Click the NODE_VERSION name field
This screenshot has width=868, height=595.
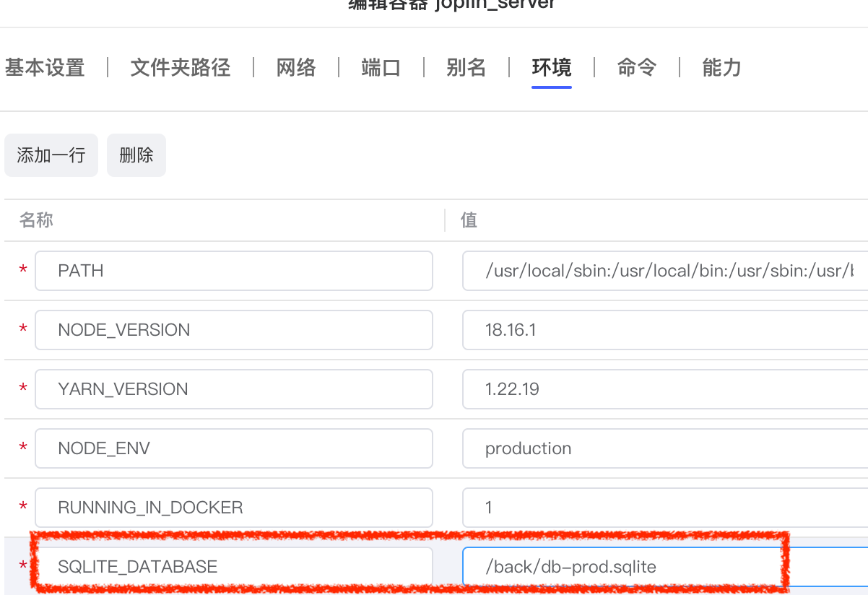point(233,330)
